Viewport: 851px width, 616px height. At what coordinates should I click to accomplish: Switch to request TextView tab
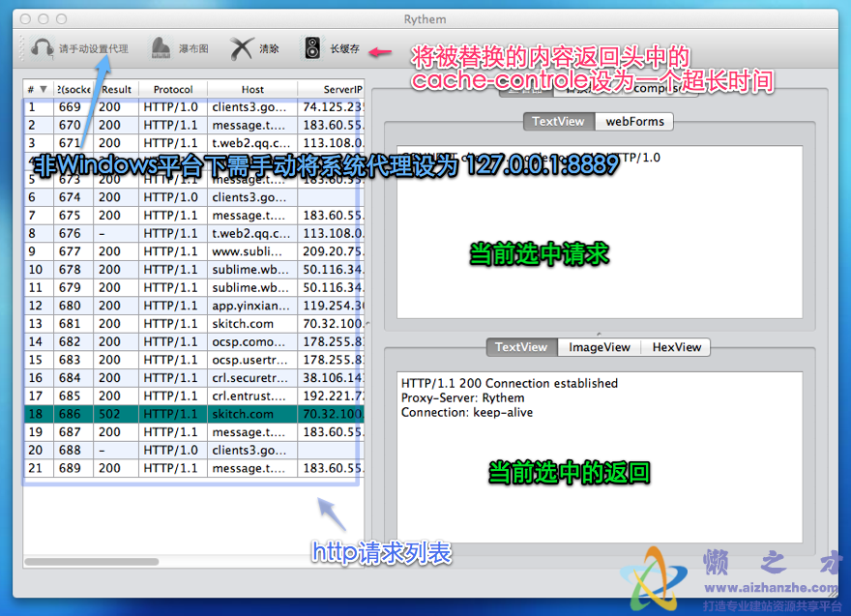point(559,122)
